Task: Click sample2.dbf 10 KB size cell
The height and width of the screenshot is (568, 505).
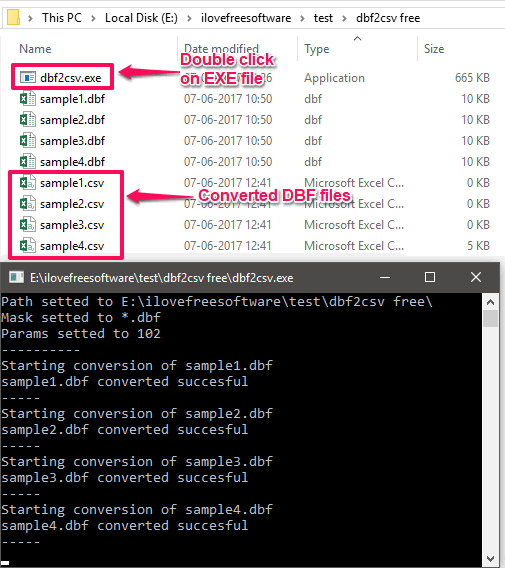Action: [476, 120]
